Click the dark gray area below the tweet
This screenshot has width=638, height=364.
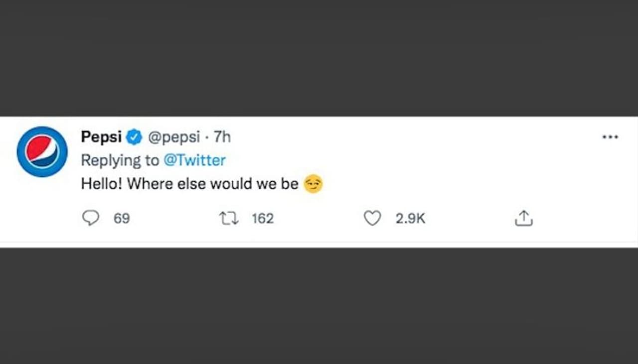click(x=319, y=306)
